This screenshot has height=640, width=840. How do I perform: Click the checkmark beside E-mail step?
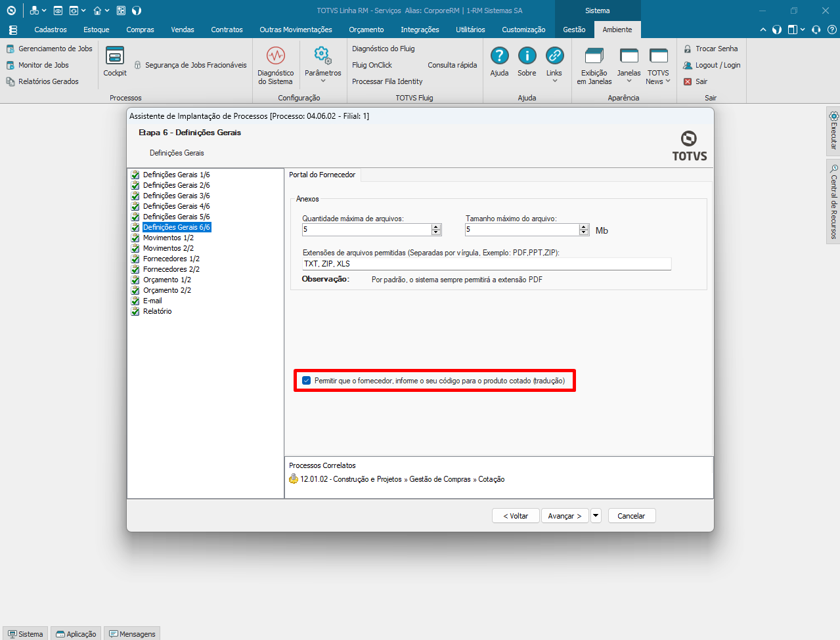pyautogui.click(x=135, y=301)
